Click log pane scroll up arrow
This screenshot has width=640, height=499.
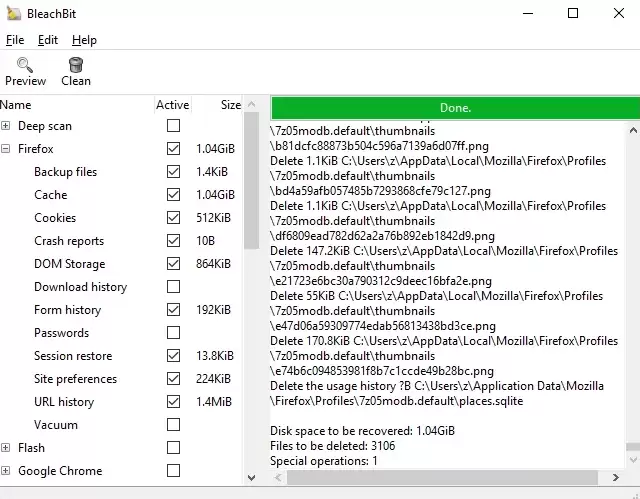click(633, 131)
